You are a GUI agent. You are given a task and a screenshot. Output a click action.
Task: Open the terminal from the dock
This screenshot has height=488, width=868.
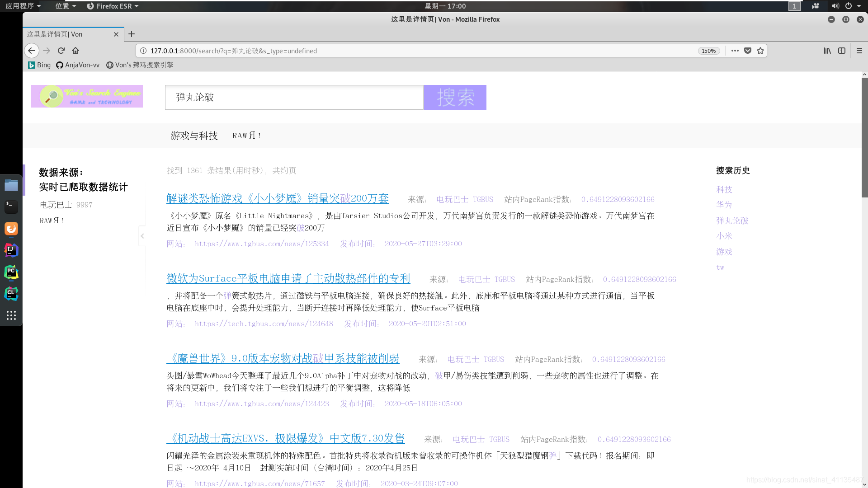(11, 207)
